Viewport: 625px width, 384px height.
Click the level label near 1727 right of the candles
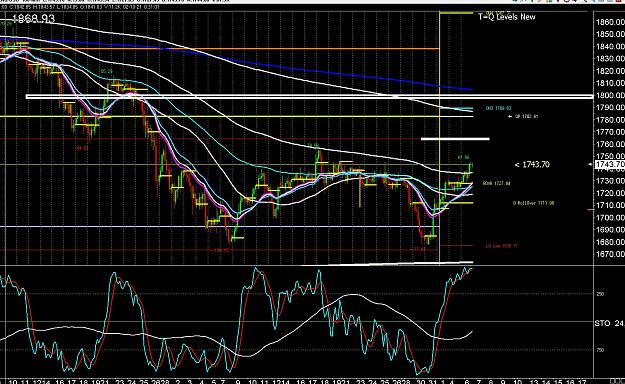coord(496,183)
